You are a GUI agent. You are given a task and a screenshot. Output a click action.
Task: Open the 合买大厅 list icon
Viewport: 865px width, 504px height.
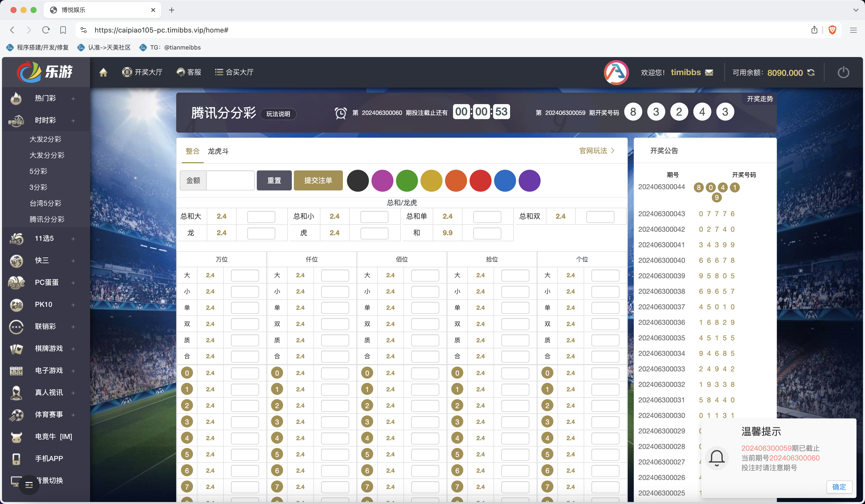tap(219, 72)
